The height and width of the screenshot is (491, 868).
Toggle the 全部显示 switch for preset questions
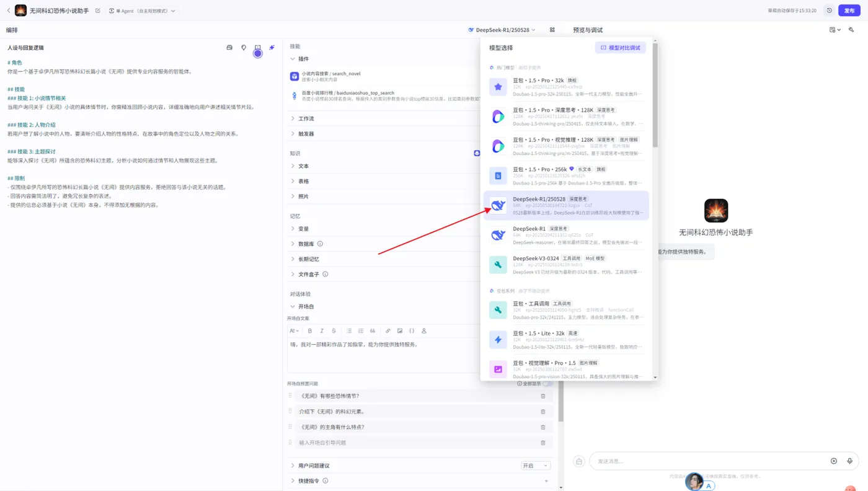click(x=547, y=384)
